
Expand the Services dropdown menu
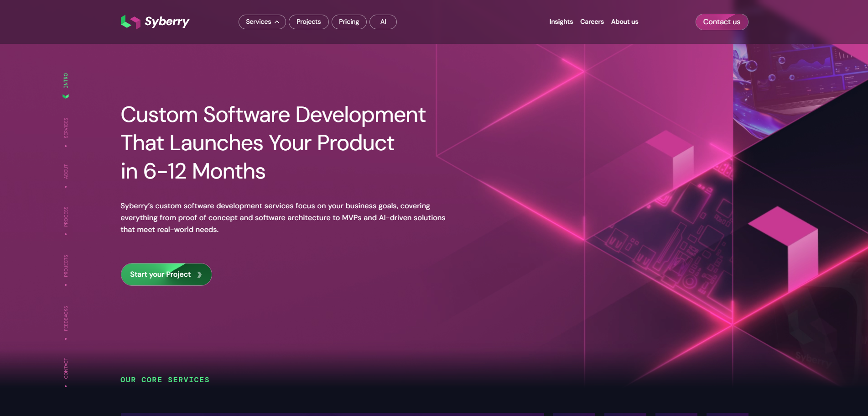click(x=262, y=22)
